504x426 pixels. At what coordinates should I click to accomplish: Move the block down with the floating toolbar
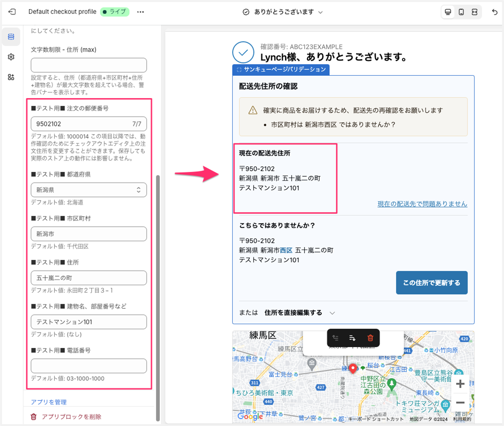tap(352, 338)
